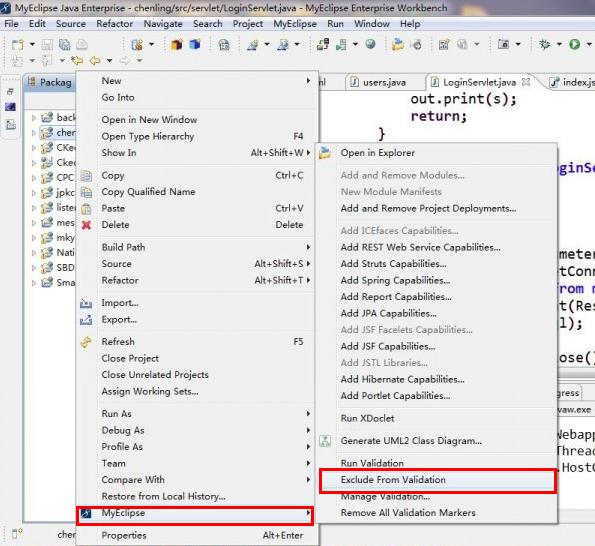Click the brown package box toolbar icon
Image resolution: width=595 pixels, height=546 pixels.
pyautogui.click(x=176, y=45)
